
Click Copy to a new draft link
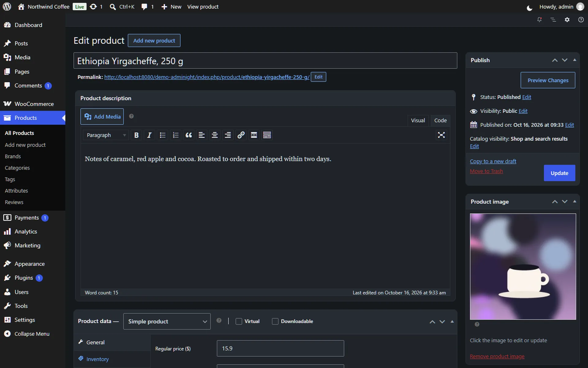coord(493,161)
